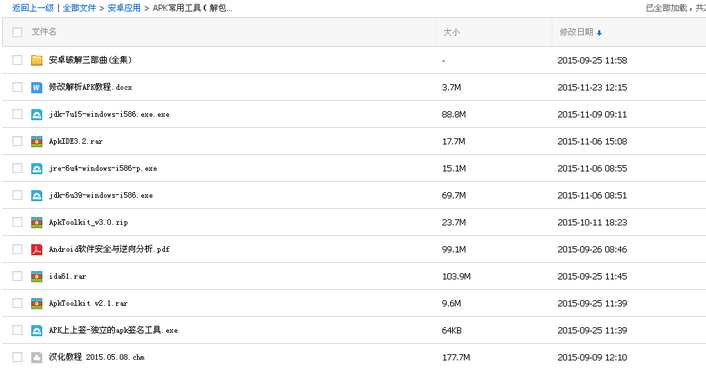This screenshot has width=706, height=368.
Task: Click the archive icon of ApkIDE3.2.rar
Action: point(36,141)
